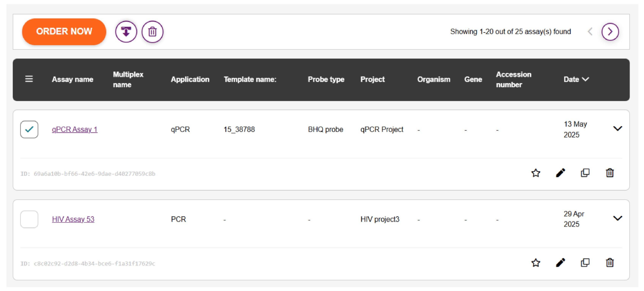644x291 pixels.
Task: Edit qPCR Assay 1 with pencil icon
Action: click(560, 173)
